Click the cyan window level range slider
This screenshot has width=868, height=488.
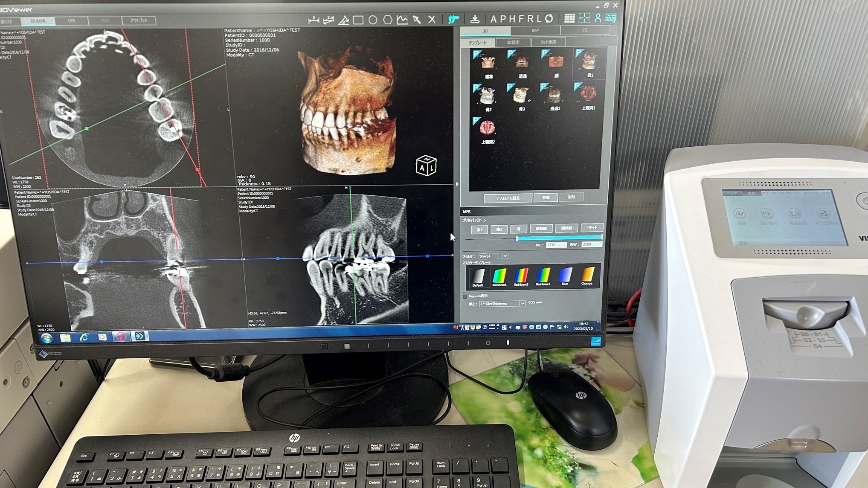point(559,238)
